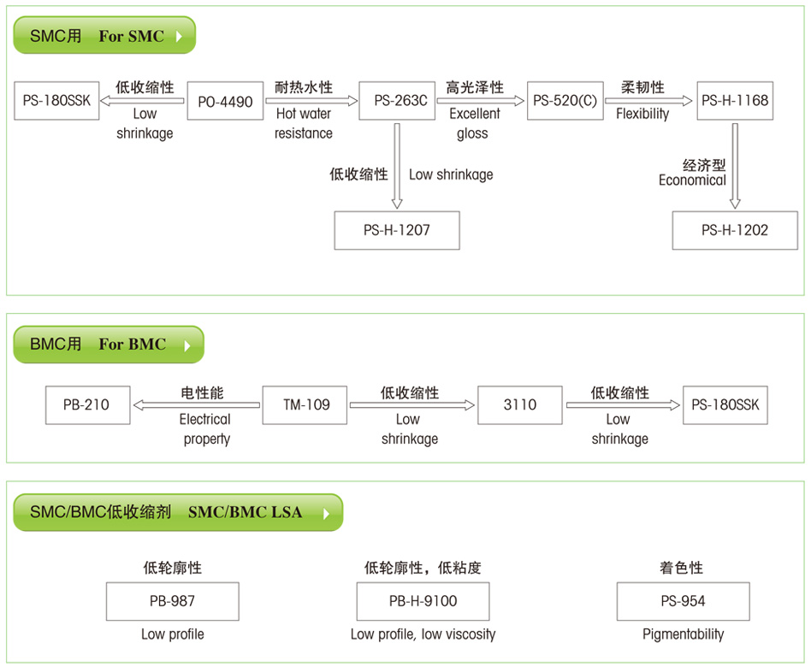Select the PO-4490 product box
Screen dimensions: 811x672
[225, 101]
